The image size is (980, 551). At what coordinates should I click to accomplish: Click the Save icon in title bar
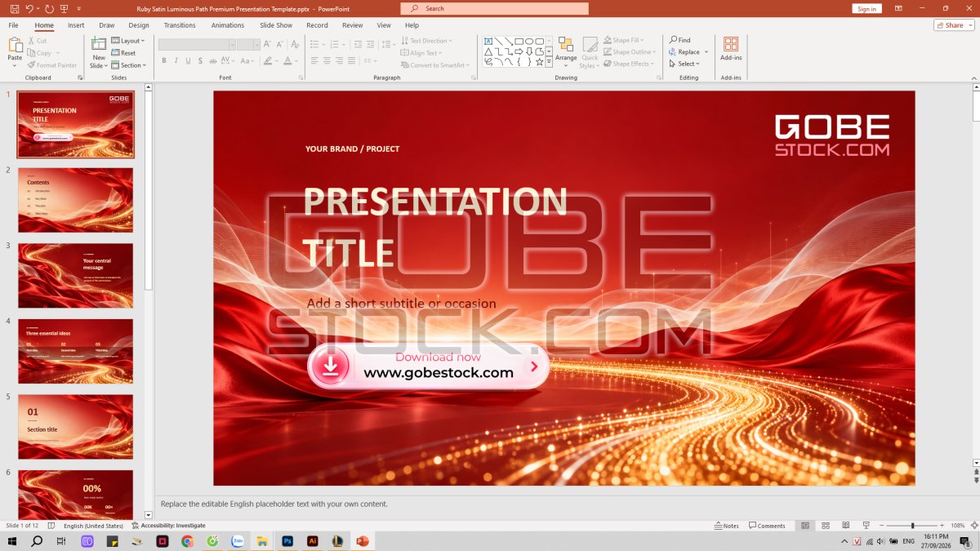click(14, 8)
